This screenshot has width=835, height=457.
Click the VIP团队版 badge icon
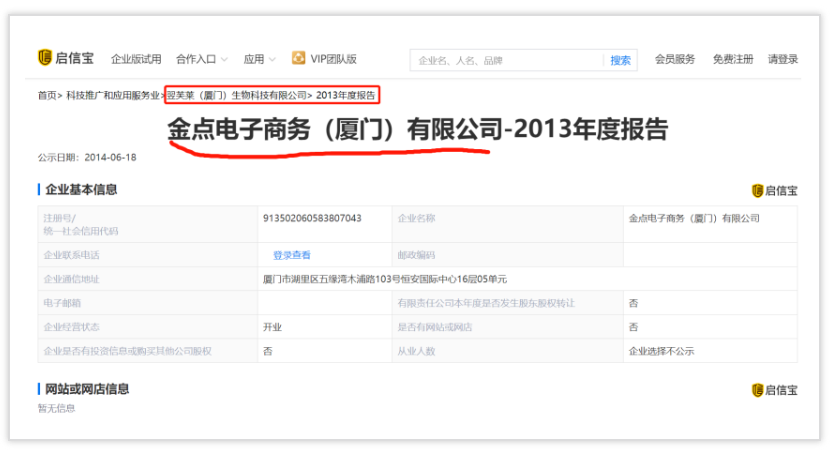pos(298,58)
